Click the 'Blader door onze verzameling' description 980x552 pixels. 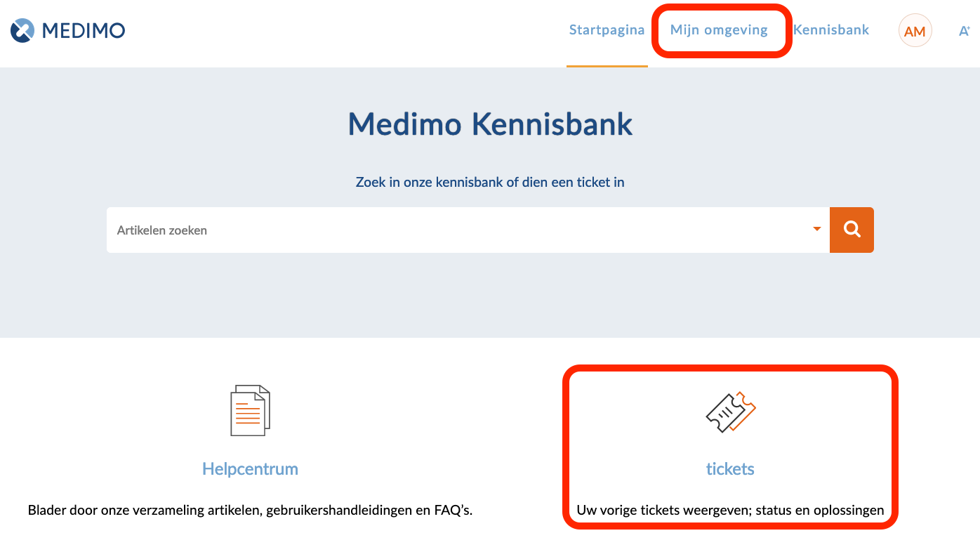tap(250, 511)
